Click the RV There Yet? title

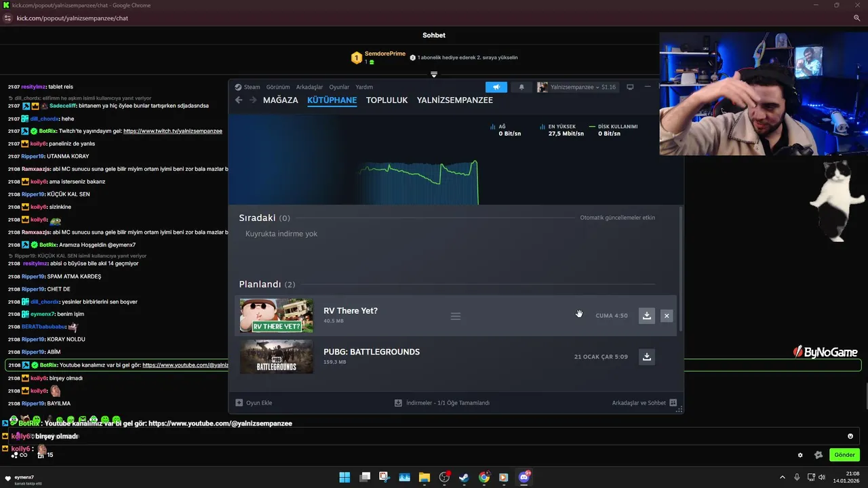click(x=351, y=311)
